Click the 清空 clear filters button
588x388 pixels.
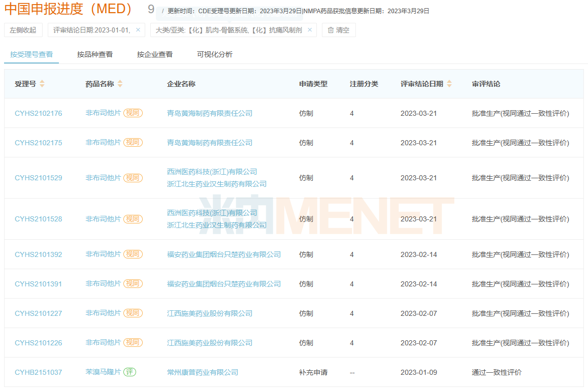click(x=339, y=30)
